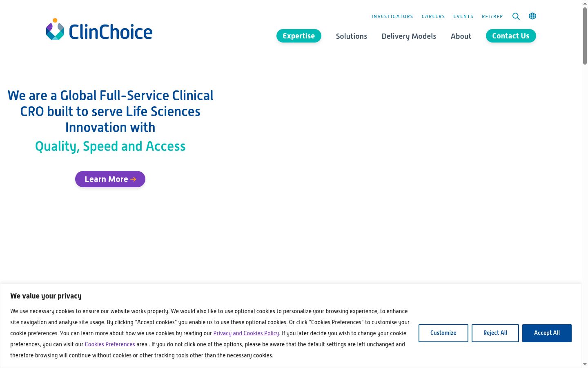This screenshot has height=368, width=588.
Task: Open the RFI/RFP link
Action: pyautogui.click(x=492, y=16)
